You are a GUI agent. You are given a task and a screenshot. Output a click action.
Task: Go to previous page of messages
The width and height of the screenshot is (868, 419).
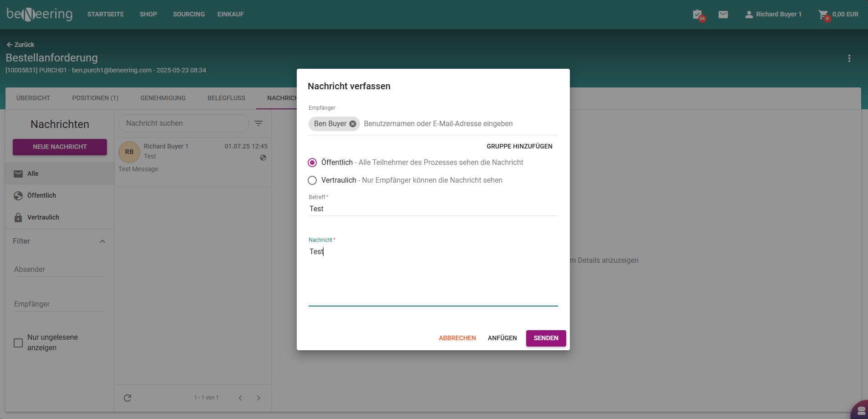[x=240, y=398]
